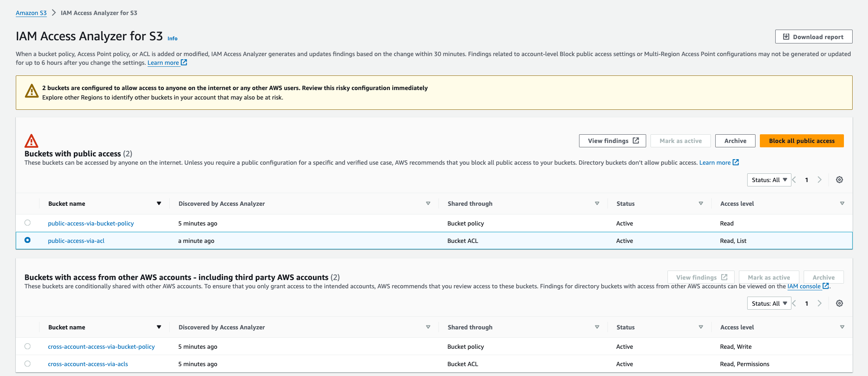Click the filter icon on Access level column
The image size is (868, 376).
(842, 203)
